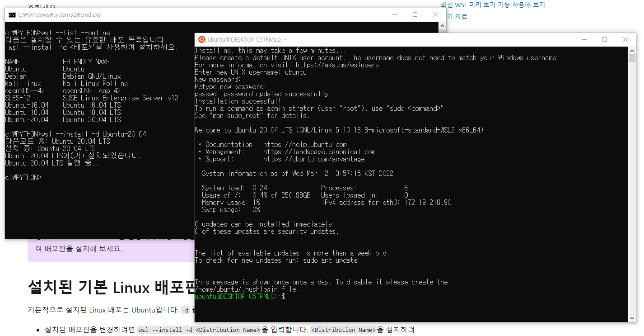Click the cmd.exe window title text

(x=60, y=15)
